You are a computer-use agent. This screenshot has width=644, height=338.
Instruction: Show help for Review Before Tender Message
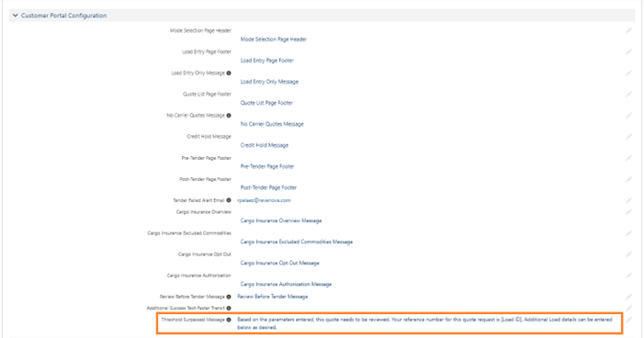[x=229, y=297]
